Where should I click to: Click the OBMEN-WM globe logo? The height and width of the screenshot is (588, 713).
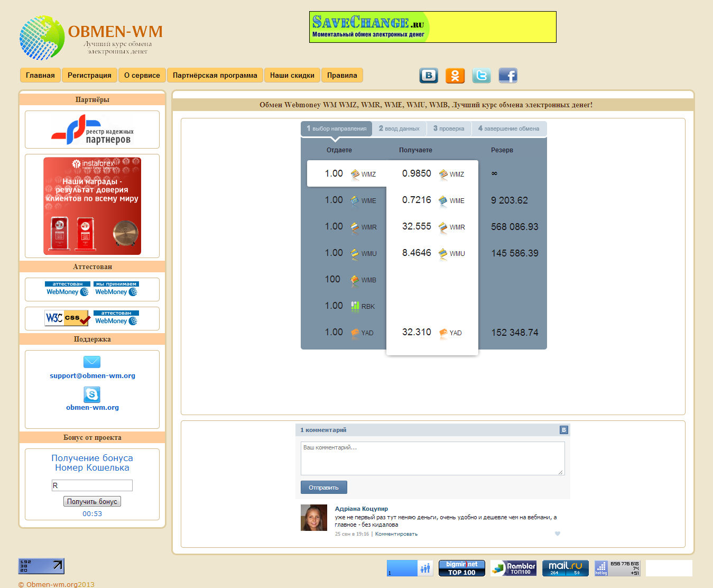click(42, 38)
